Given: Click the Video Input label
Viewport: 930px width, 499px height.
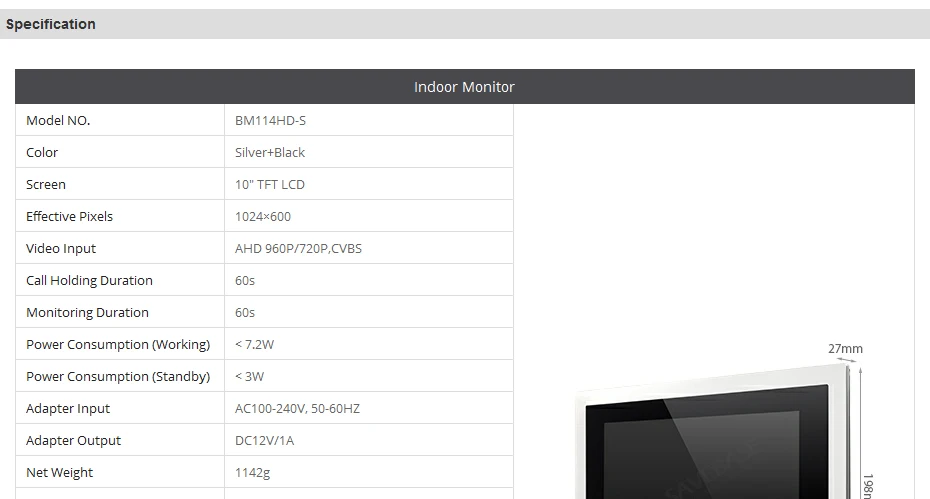Looking at the screenshot, I should click(x=60, y=249).
